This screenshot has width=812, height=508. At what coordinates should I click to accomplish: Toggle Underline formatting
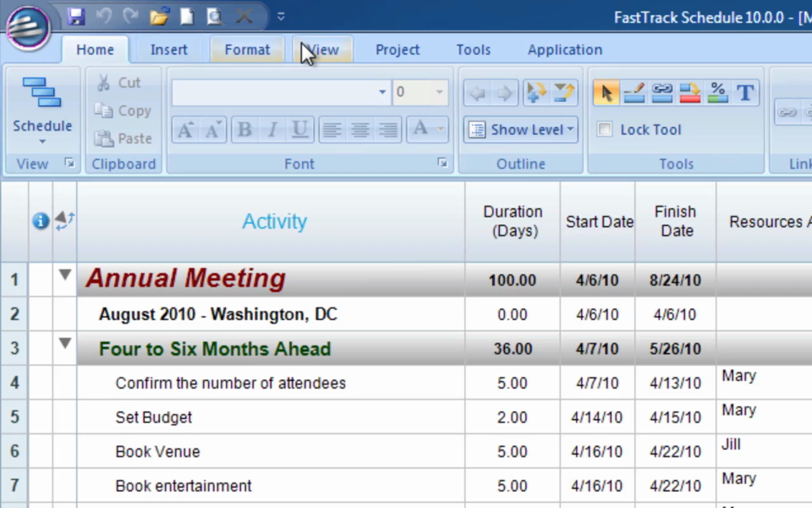pyautogui.click(x=299, y=130)
